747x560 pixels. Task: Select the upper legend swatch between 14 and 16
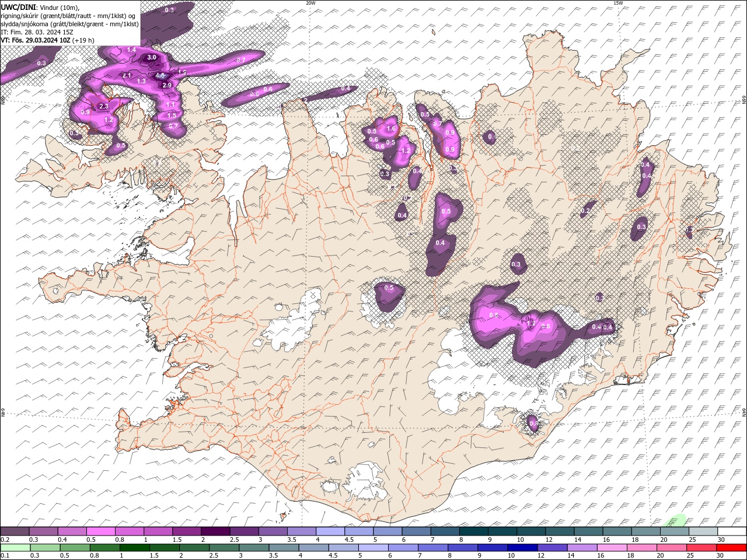coord(587,531)
